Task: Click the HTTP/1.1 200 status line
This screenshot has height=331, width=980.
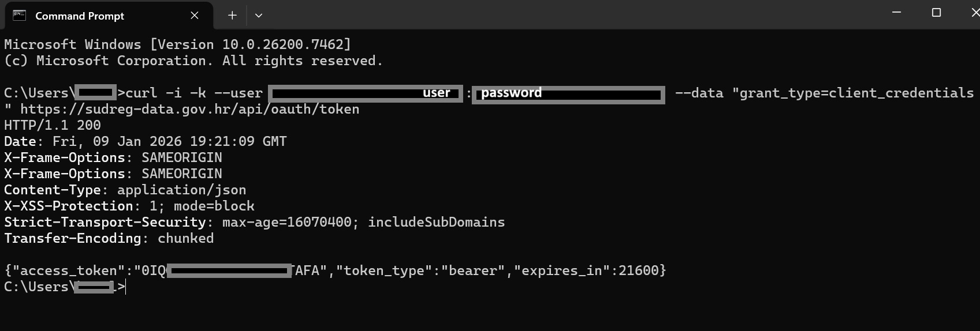Action: click(x=53, y=125)
